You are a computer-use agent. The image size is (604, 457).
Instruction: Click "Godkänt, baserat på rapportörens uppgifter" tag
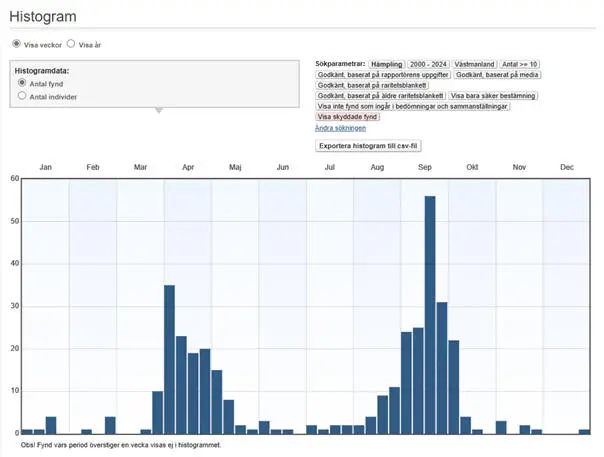383,74
